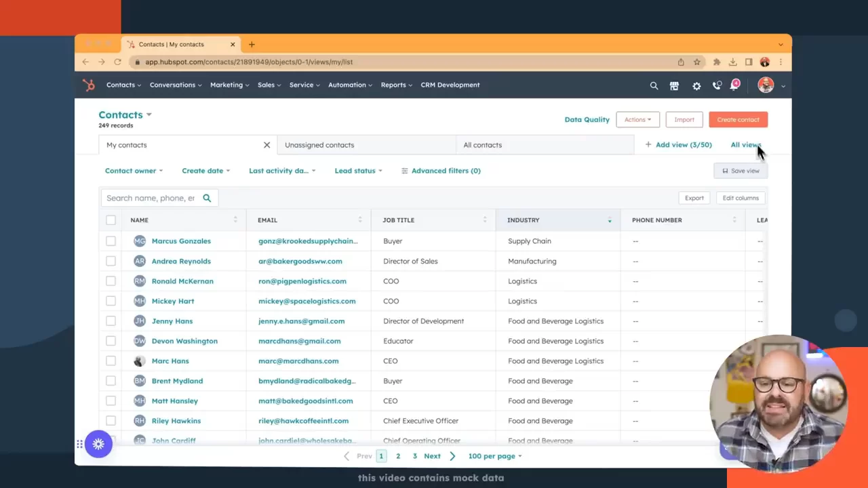Toggle the select-all contacts checkbox
Image resolution: width=868 pixels, height=488 pixels.
[111, 220]
